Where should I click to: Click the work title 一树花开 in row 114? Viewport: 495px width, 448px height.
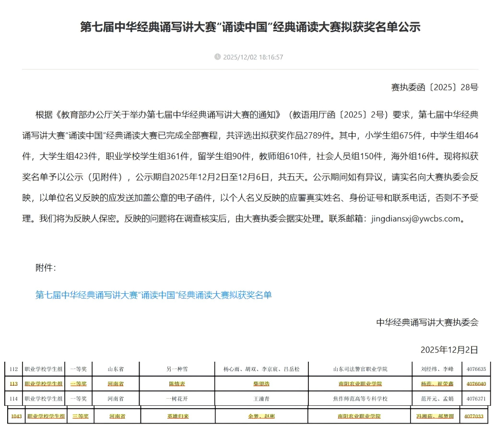click(177, 399)
